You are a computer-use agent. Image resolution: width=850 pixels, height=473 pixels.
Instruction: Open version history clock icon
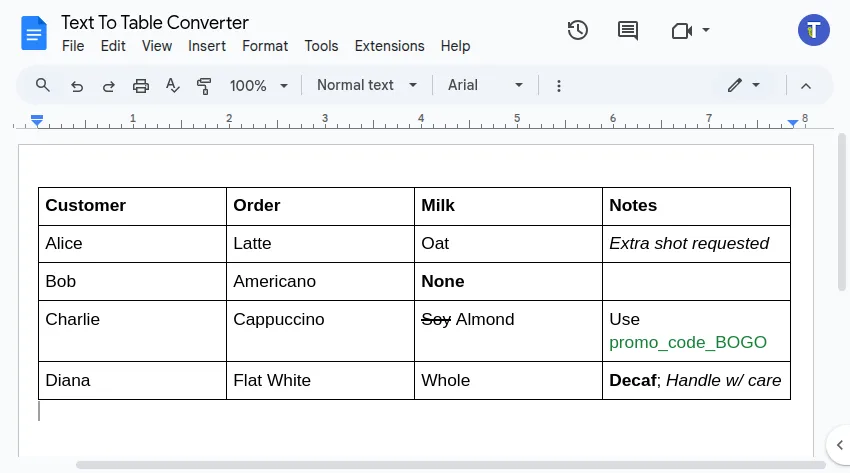tap(578, 30)
